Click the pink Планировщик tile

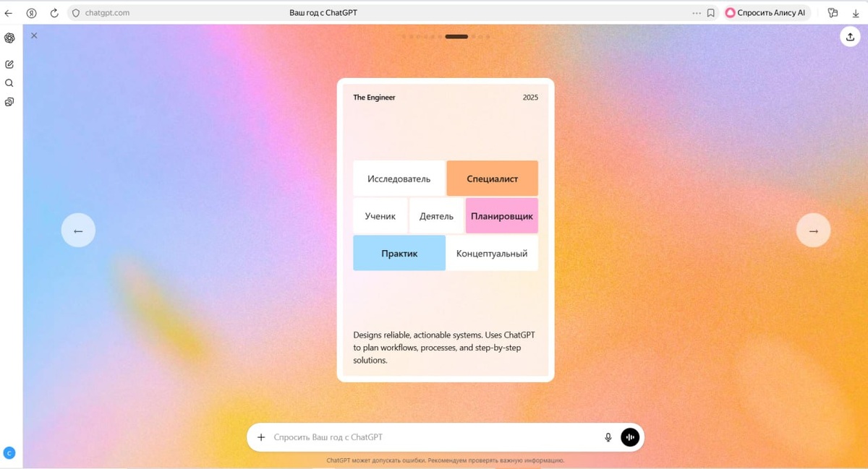pyautogui.click(x=502, y=216)
